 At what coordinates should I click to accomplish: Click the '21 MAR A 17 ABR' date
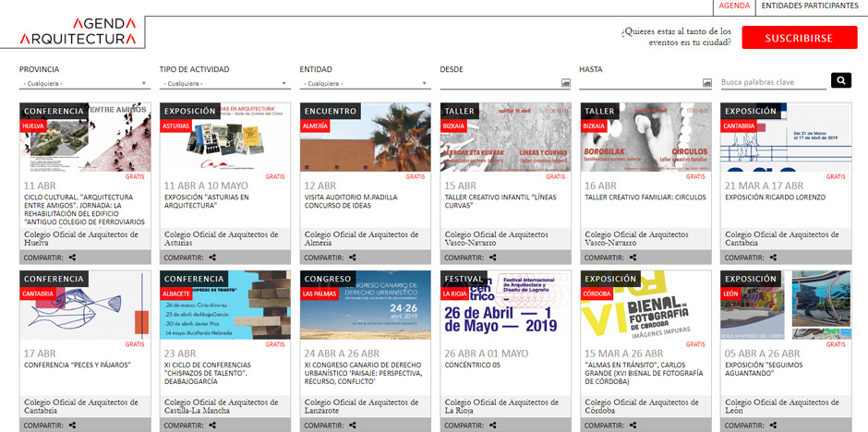point(764,186)
